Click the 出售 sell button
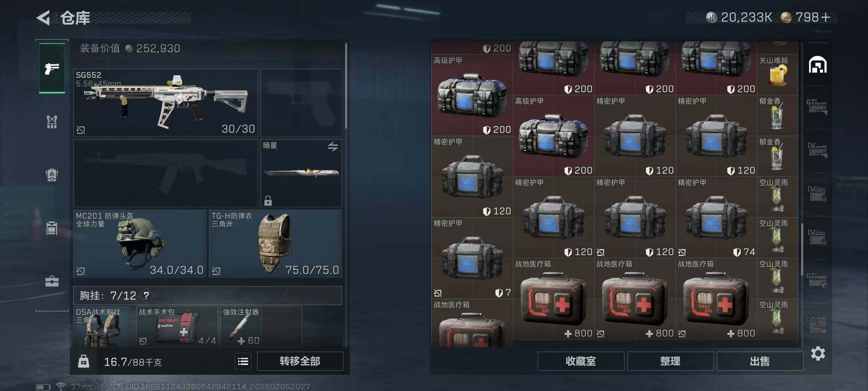 coord(760,361)
